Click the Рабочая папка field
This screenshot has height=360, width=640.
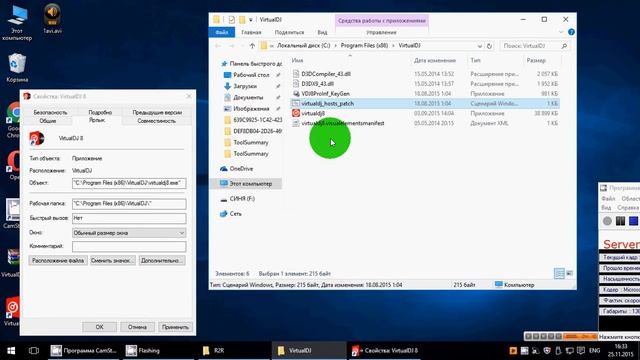[129, 204]
